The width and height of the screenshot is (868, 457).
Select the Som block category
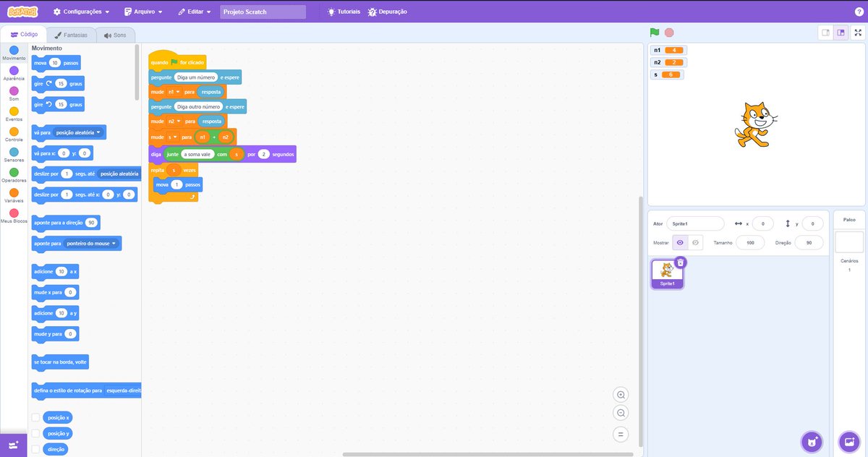pos(14,94)
